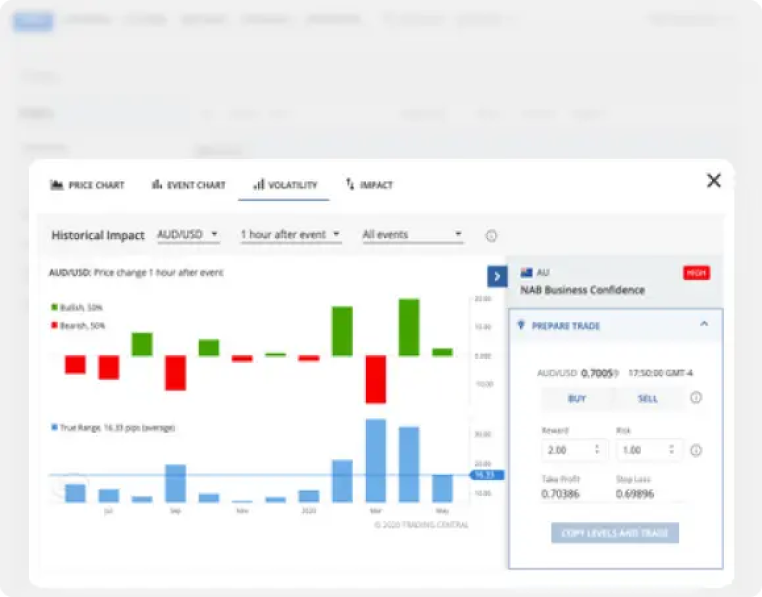Click the Prepare Trade pin icon
This screenshot has width=762, height=597.
[521, 325]
